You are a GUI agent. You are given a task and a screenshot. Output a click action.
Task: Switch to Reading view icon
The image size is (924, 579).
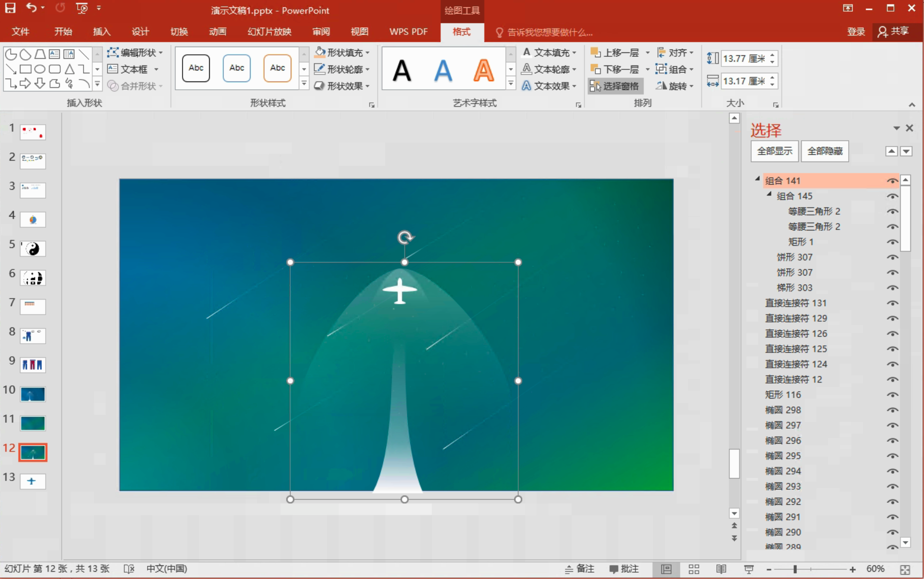pos(721,569)
